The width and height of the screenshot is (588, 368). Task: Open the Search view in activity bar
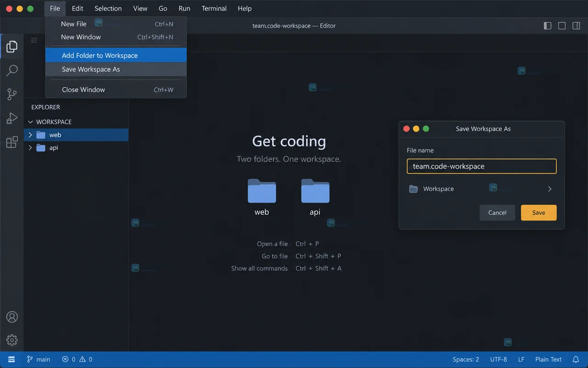pos(12,70)
